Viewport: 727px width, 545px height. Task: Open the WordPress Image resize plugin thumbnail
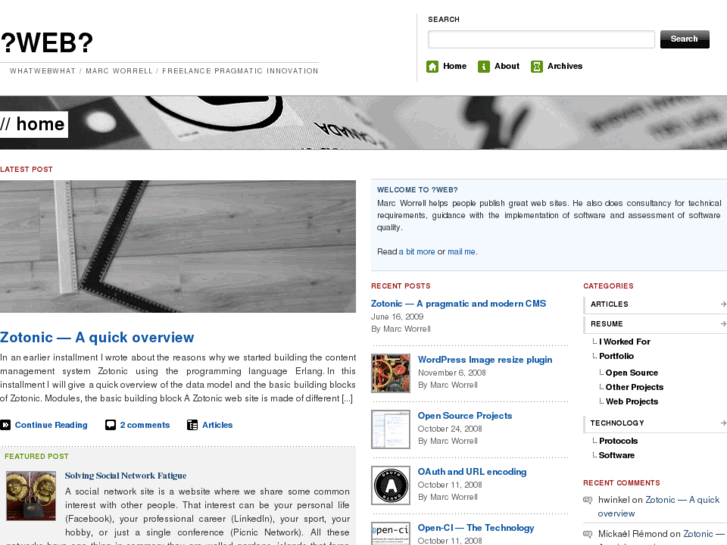(x=390, y=373)
